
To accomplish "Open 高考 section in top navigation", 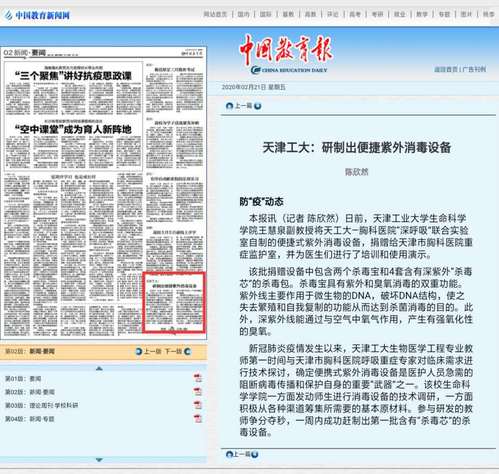I will (355, 14).
